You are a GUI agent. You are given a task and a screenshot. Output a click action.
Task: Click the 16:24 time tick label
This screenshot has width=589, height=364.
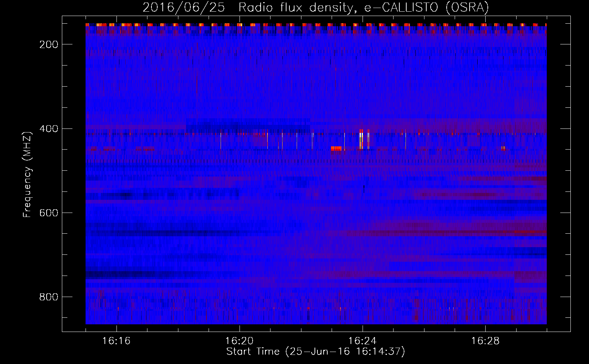pyautogui.click(x=363, y=341)
